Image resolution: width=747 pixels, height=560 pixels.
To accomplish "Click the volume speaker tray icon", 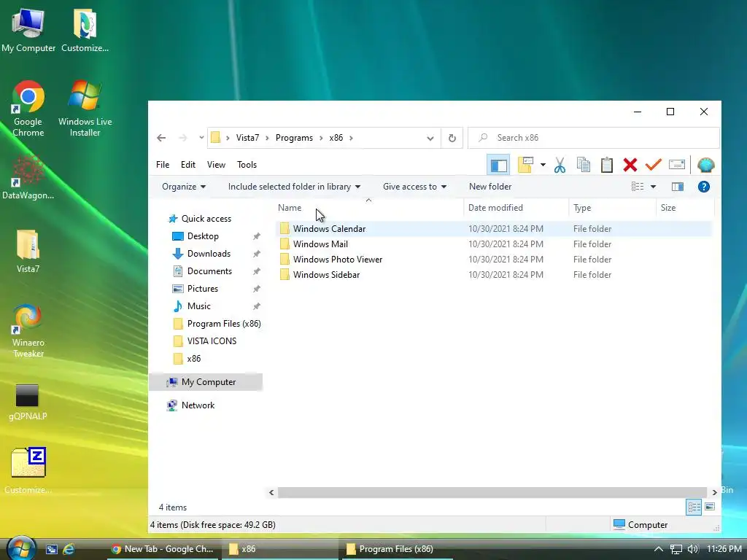I will pos(693,549).
